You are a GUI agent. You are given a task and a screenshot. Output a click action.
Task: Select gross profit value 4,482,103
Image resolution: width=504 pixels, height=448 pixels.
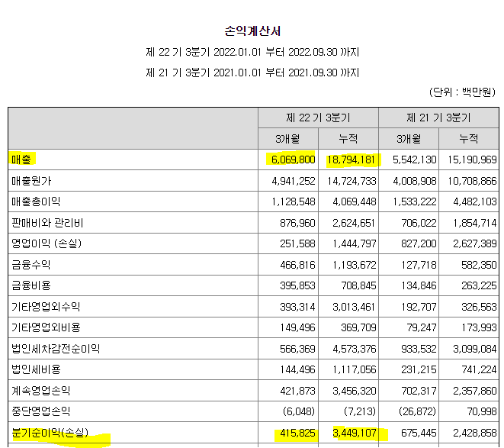coord(475,201)
